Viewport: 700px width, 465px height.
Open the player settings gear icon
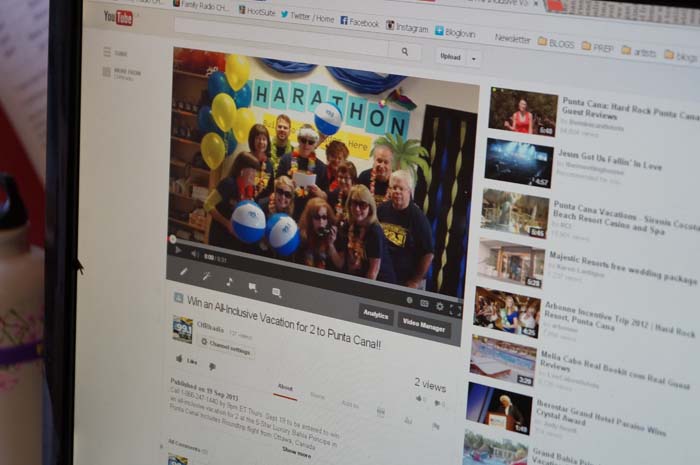pyautogui.click(x=440, y=306)
